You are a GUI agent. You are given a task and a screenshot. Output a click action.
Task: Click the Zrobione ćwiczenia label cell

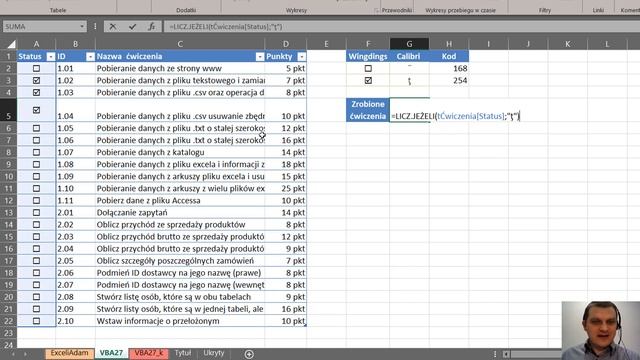[x=368, y=110]
